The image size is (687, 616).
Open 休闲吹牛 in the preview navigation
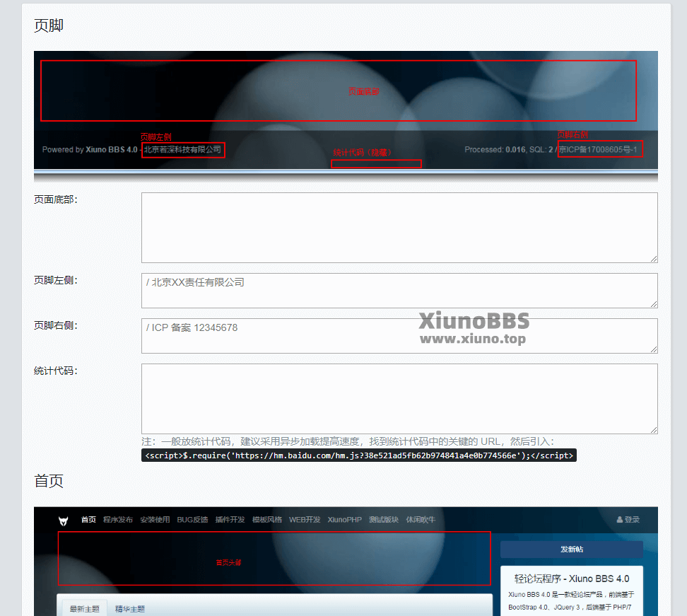(x=421, y=520)
